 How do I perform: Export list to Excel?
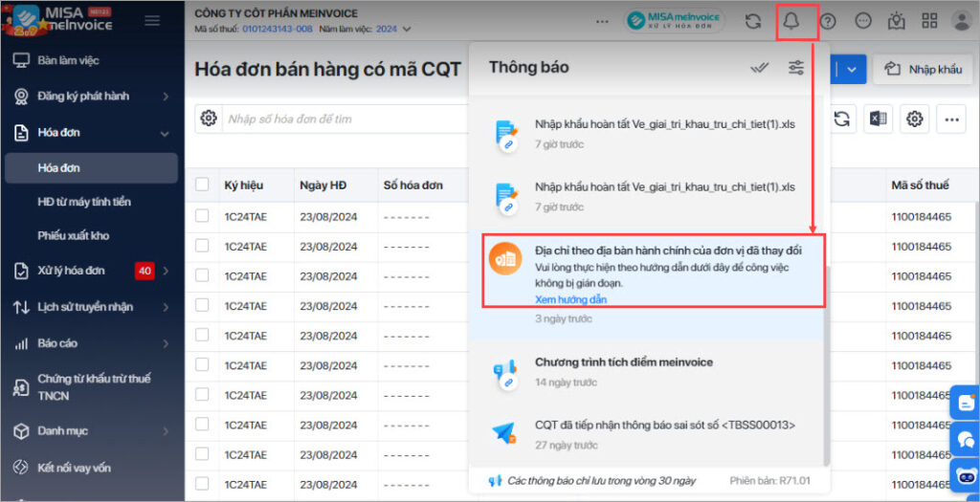879,119
